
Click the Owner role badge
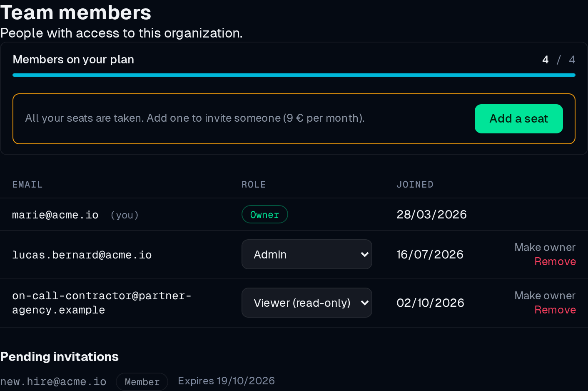tap(264, 214)
